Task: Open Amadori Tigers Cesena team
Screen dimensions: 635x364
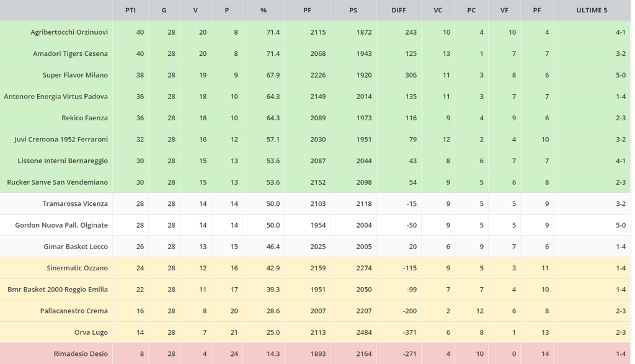Action: (70, 53)
